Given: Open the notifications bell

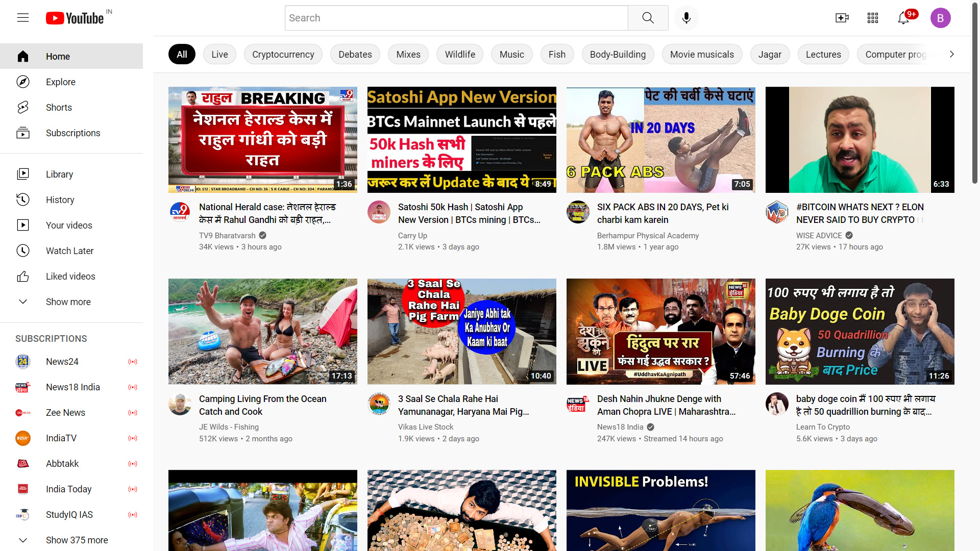Looking at the screenshot, I should click(x=904, y=18).
